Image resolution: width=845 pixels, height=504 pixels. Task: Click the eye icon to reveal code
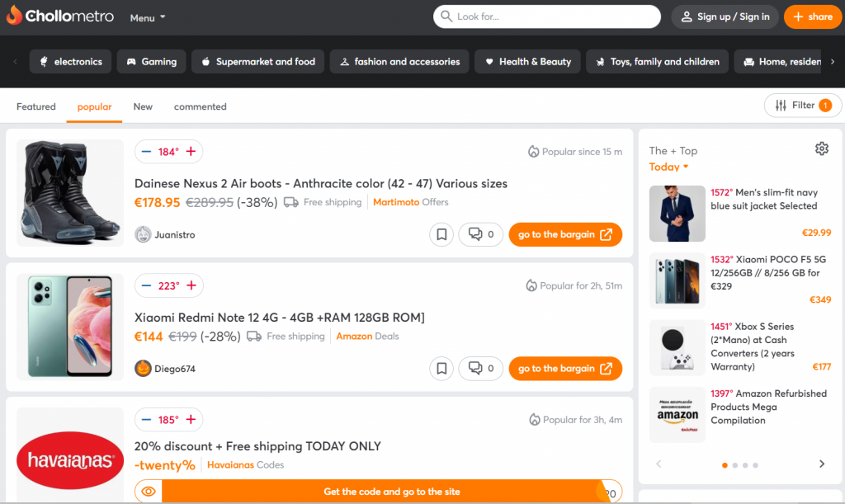pyautogui.click(x=149, y=492)
